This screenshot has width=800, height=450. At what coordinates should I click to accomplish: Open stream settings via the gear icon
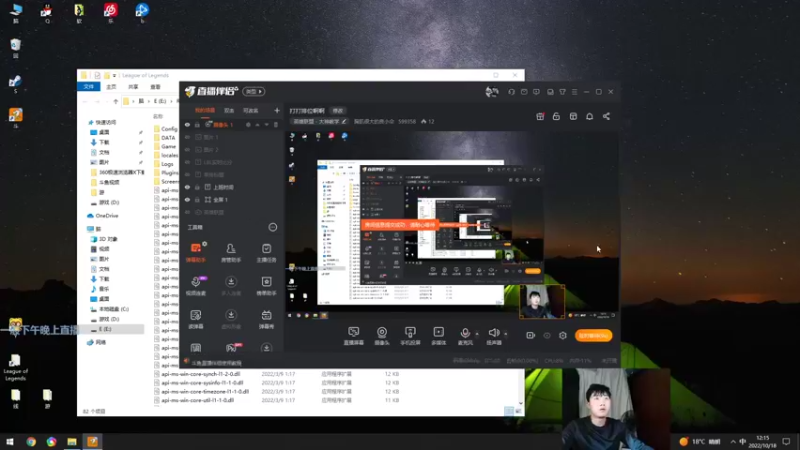[x=563, y=335]
